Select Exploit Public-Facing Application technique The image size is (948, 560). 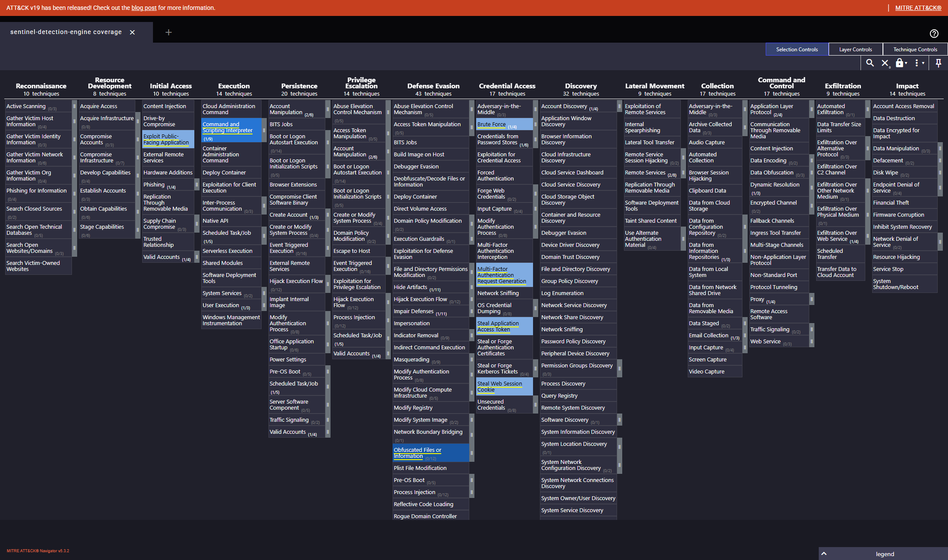click(x=168, y=139)
